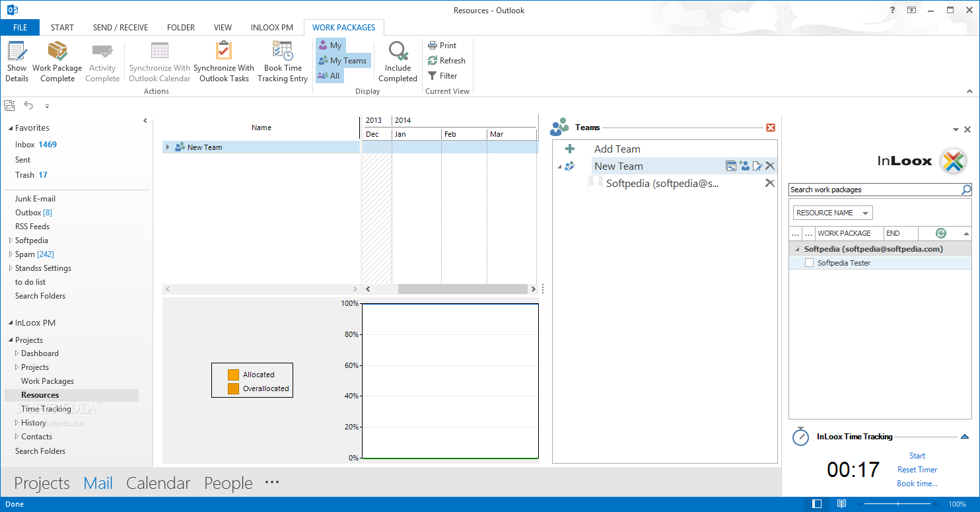This screenshot has width=980, height=512.
Task: Click the Reset Timer link
Action: (917, 470)
